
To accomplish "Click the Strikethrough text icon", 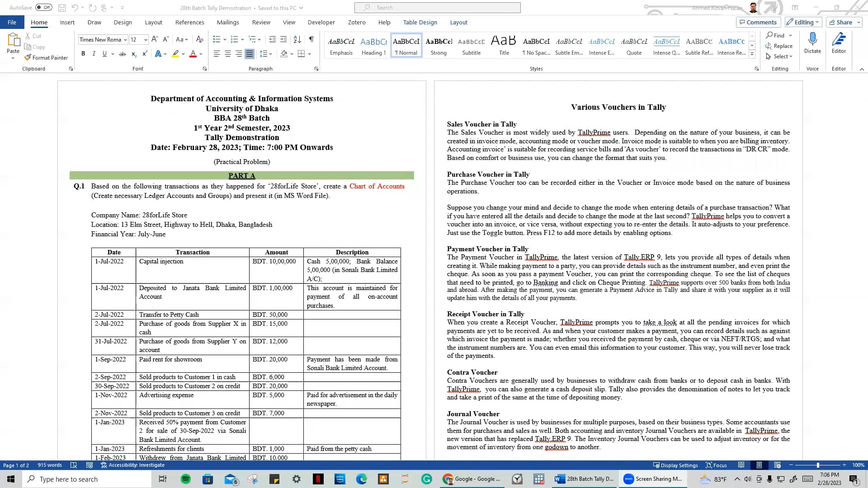I will point(122,54).
